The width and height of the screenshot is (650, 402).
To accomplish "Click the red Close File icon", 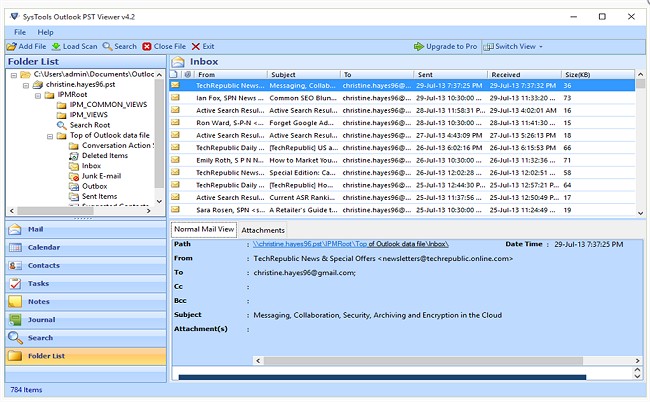I will tap(148, 47).
